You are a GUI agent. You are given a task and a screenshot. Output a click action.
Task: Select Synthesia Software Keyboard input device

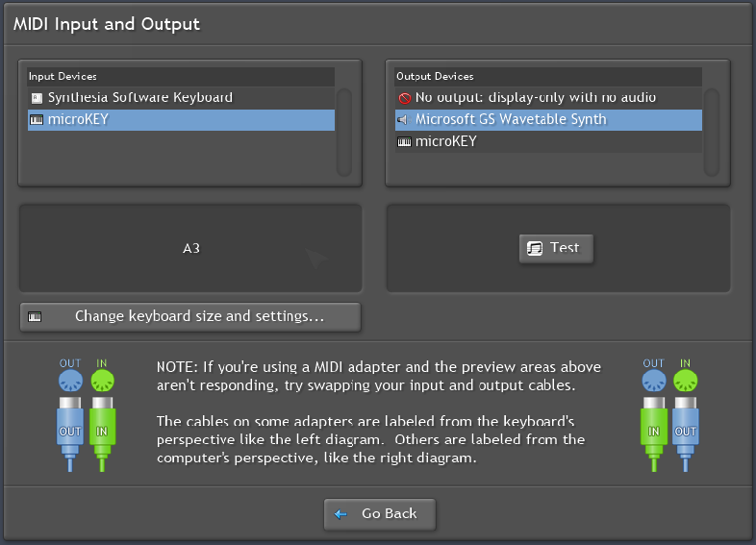coord(139,98)
